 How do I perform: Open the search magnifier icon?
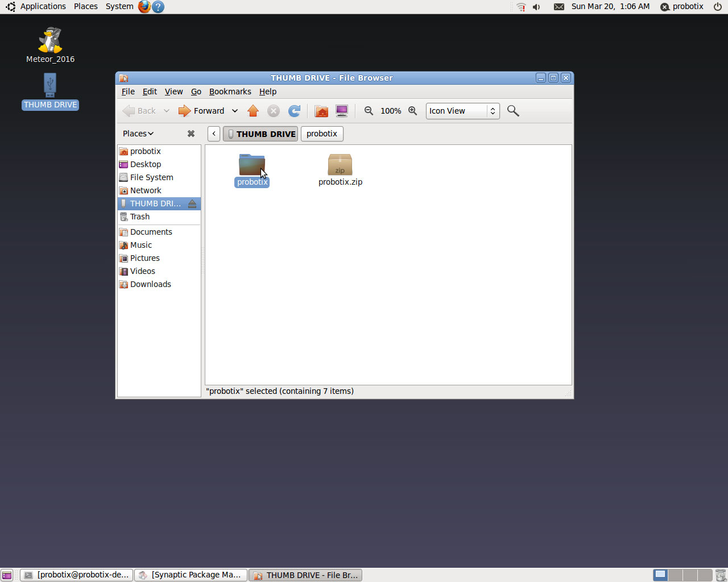point(513,111)
